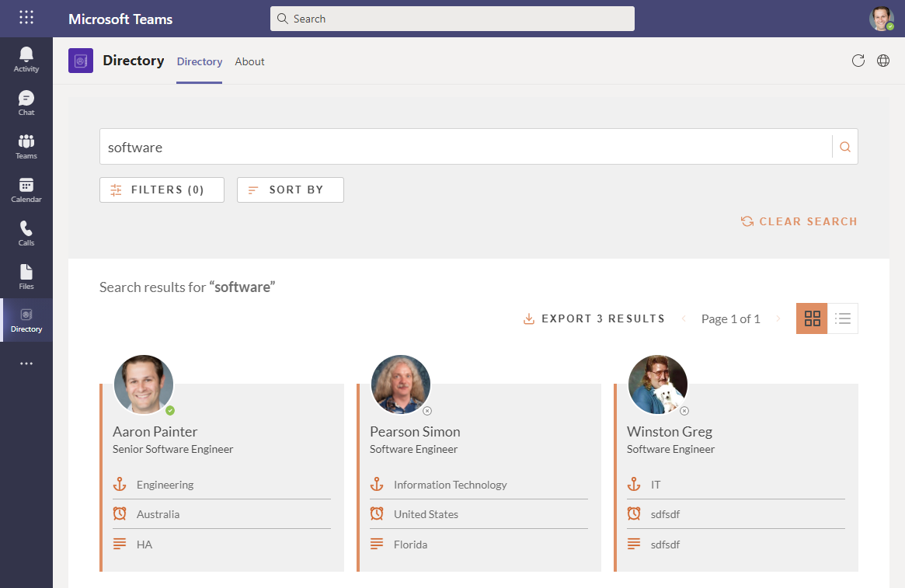Go to Chat in the sidebar
The image size is (905, 588).
[x=26, y=103]
